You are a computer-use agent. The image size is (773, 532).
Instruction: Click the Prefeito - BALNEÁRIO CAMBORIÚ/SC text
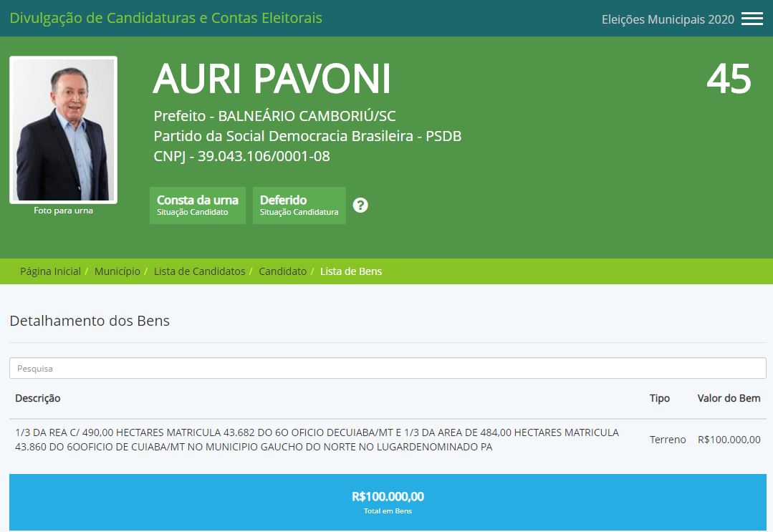274,116
